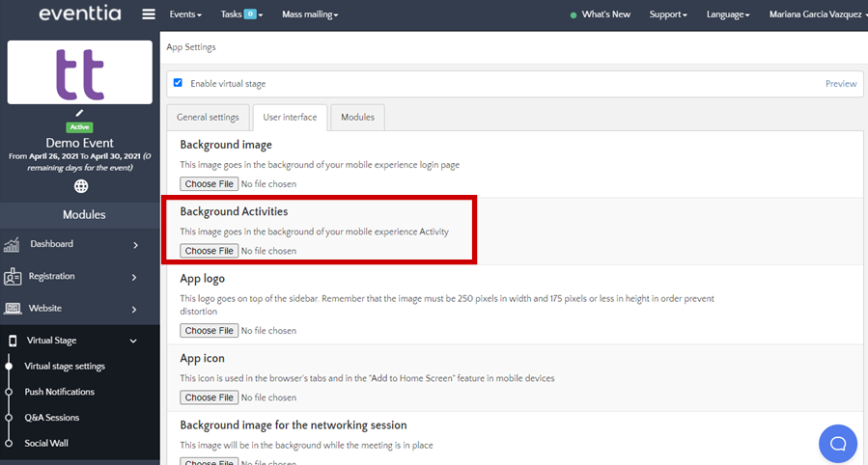Open the blue chat support bubble
The height and width of the screenshot is (465, 868).
(837, 443)
